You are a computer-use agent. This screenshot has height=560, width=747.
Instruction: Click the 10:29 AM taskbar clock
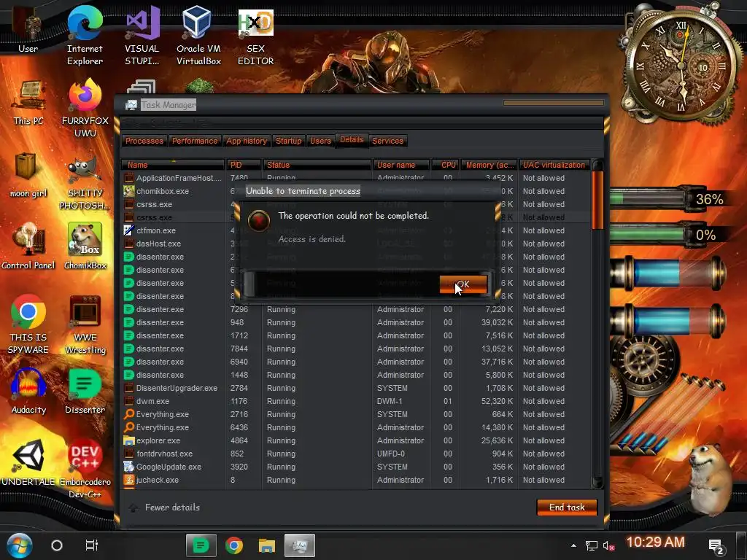pyautogui.click(x=655, y=542)
